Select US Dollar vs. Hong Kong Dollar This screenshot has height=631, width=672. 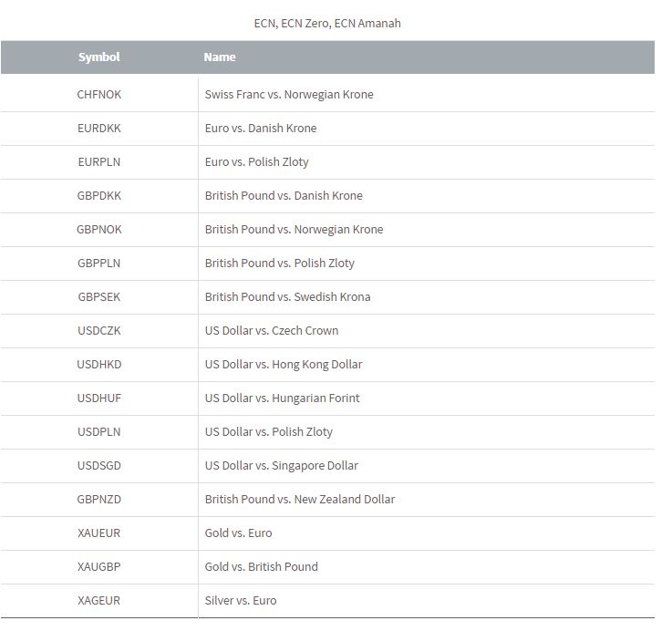[x=284, y=364]
